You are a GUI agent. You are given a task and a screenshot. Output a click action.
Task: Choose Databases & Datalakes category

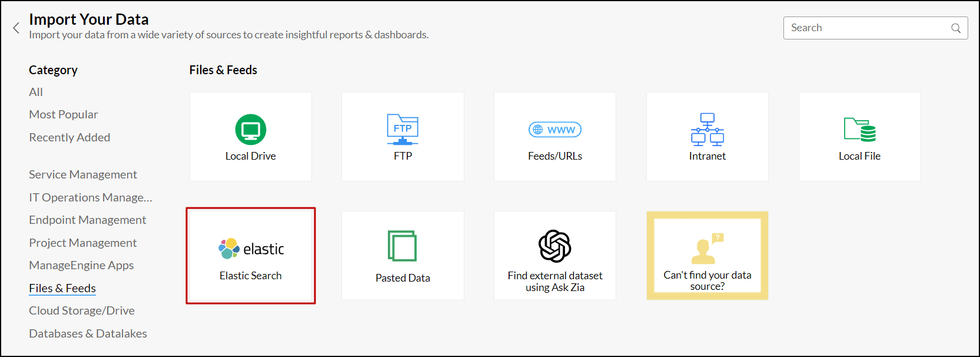pos(88,333)
